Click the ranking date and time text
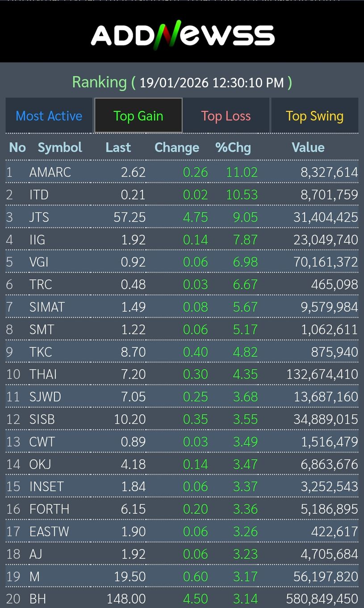The image size is (364, 608). pyautogui.click(x=212, y=83)
